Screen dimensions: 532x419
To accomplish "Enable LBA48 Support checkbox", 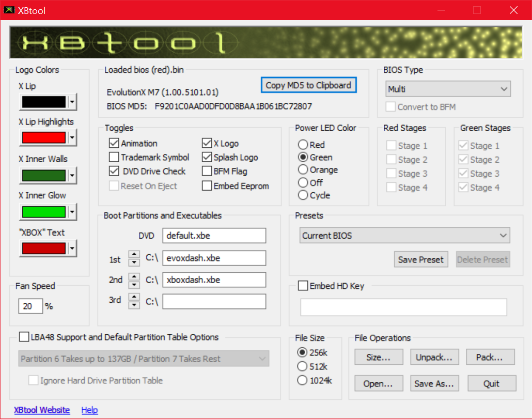I will click(24, 337).
